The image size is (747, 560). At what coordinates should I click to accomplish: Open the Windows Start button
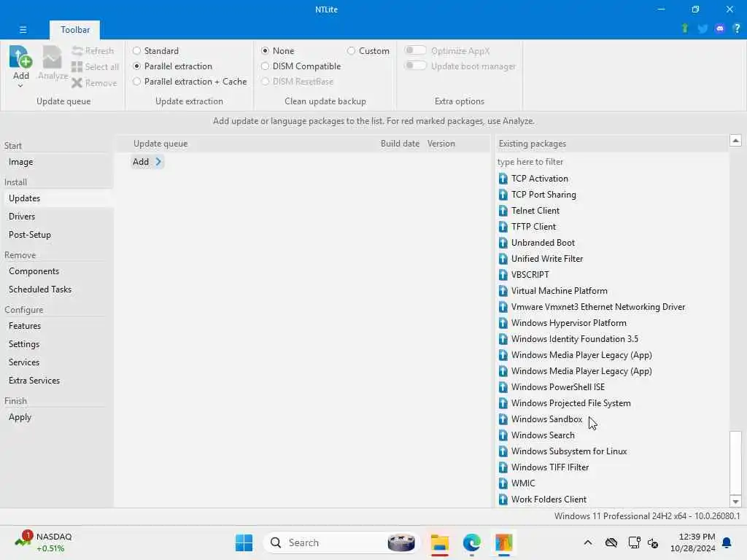coord(244,542)
